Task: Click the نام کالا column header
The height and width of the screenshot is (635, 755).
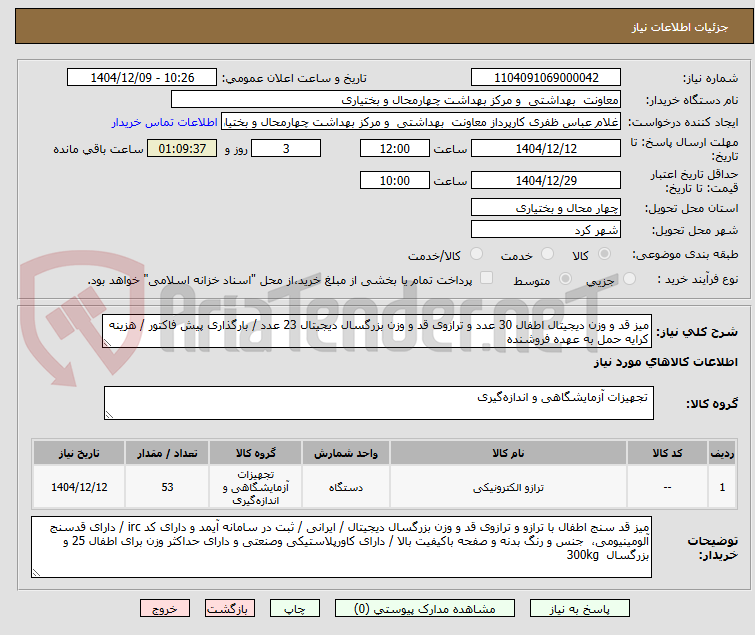Action: (508, 453)
